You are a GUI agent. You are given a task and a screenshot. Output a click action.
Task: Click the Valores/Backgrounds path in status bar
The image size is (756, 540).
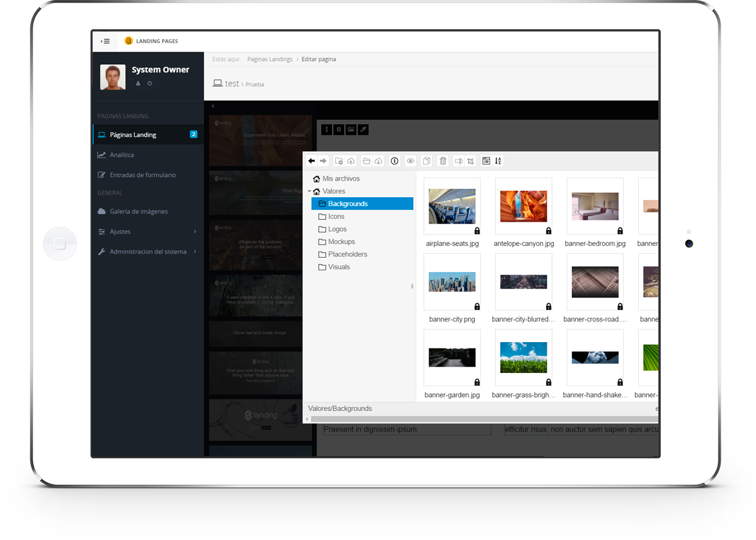coord(340,408)
